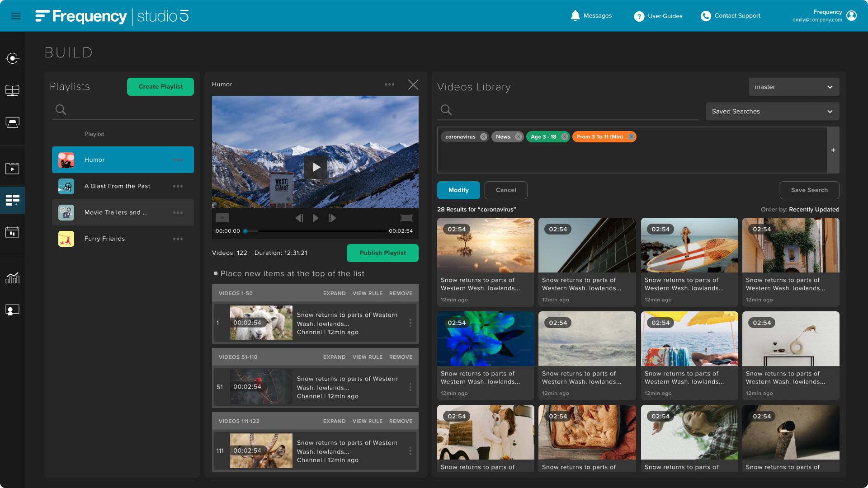868x488 pixels.
Task: Click the Save Search button
Action: tap(809, 190)
